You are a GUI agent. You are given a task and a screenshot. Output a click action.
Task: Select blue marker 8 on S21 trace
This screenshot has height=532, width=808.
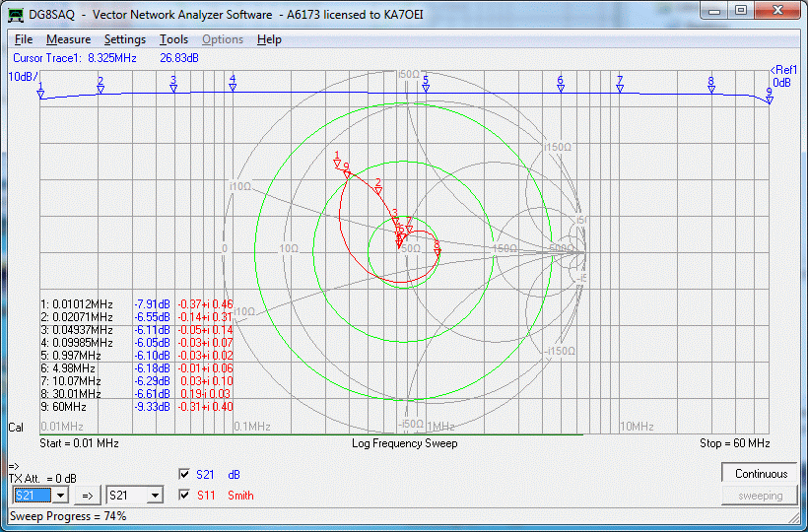pyautogui.click(x=711, y=86)
